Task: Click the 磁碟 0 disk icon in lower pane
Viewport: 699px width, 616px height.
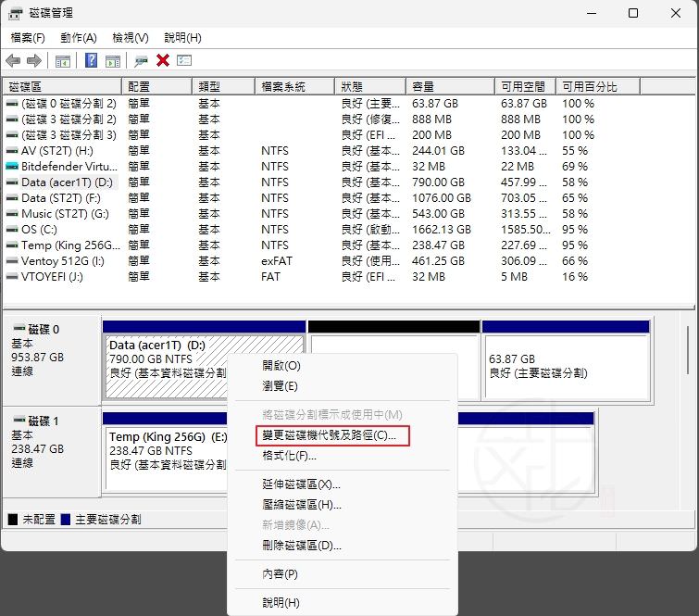Action: (19, 329)
